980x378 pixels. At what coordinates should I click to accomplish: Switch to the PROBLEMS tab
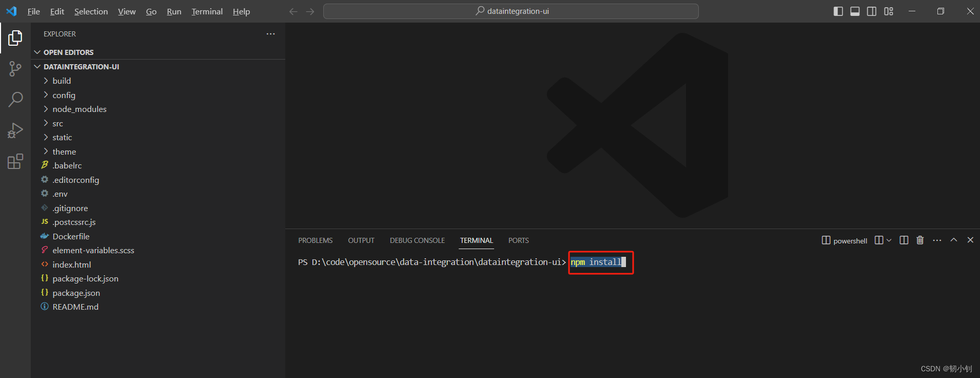click(x=315, y=240)
